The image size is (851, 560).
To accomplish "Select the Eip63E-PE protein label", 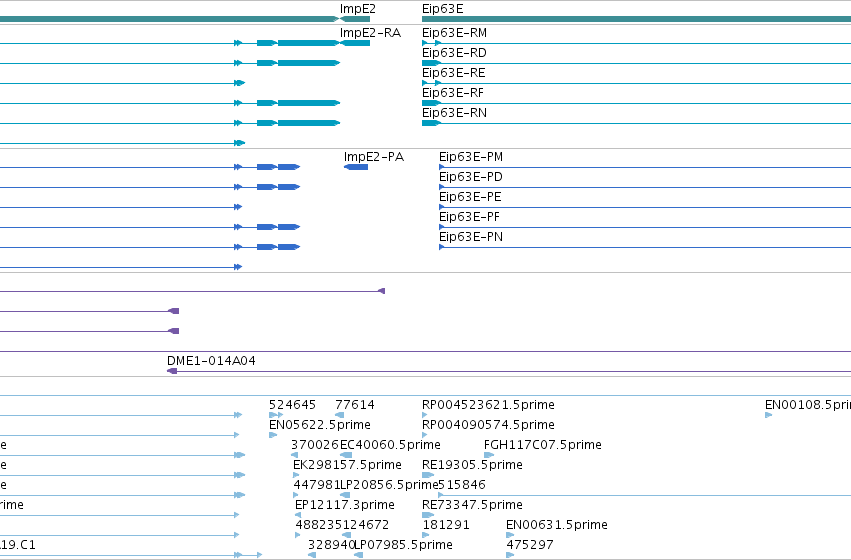I will click(x=470, y=197).
